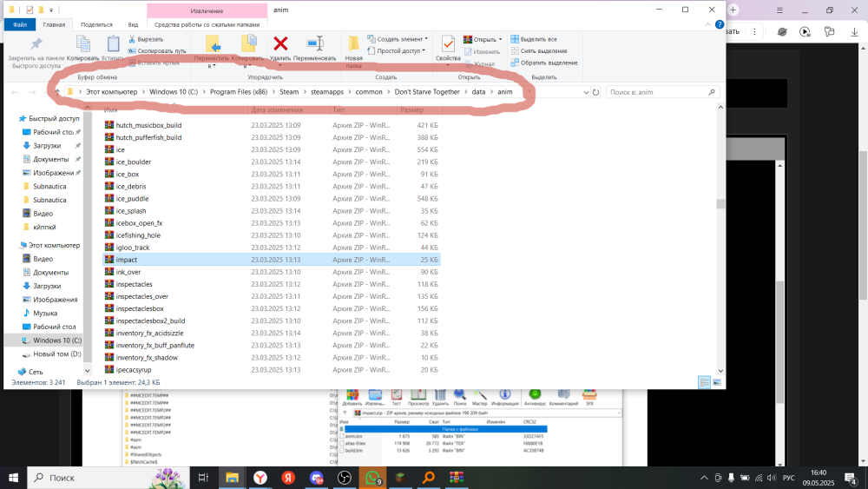Screen dimensions: 868x489
Task: Click the Pin to Quick access icon
Action: pos(36,44)
